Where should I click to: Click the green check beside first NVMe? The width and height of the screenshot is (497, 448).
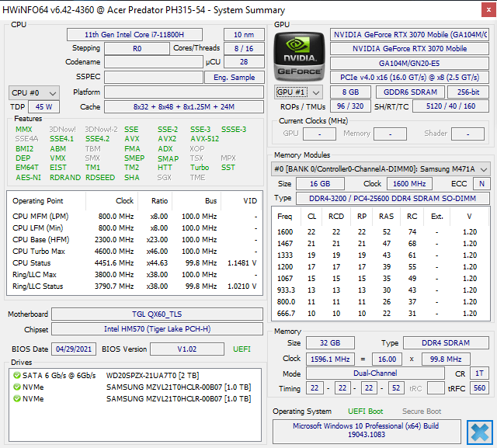pyautogui.click(x=16, y=387)
